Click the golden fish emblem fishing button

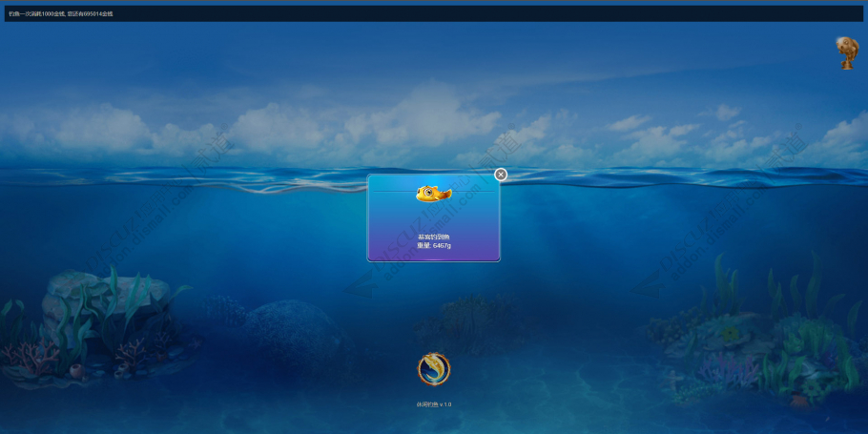pyautogui.click(x=434, y=369)
